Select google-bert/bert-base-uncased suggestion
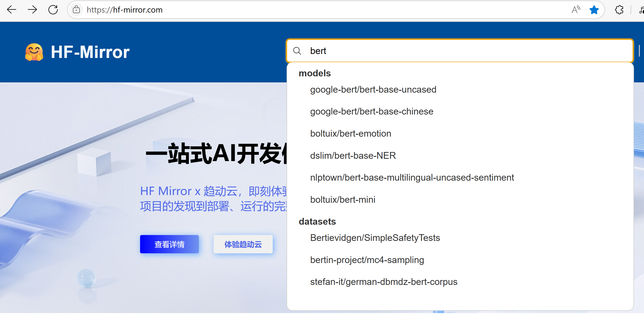The width and height of the screenshot is (644, 321). click(373, 89)
